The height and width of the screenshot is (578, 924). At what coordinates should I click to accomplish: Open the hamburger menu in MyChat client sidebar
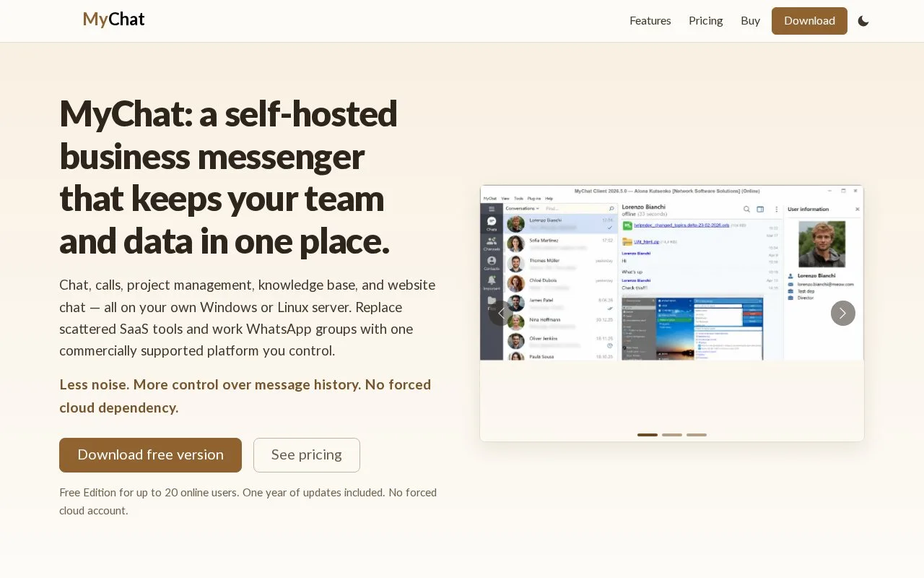[492, 209]
